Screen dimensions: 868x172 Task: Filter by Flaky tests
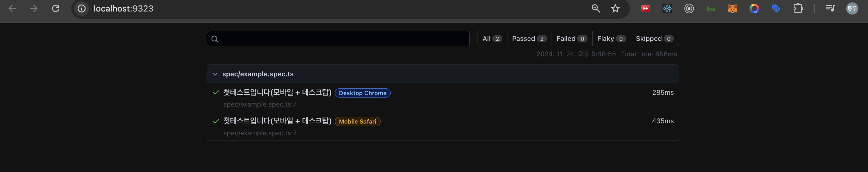point(611,38)
